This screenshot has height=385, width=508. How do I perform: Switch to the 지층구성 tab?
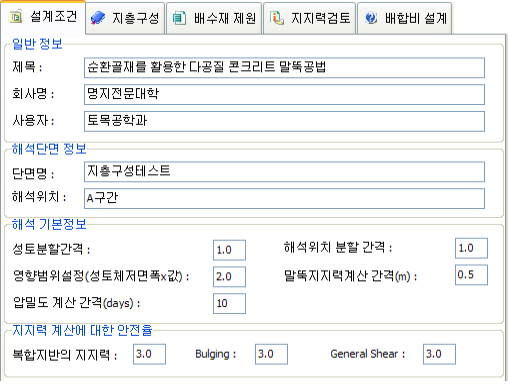click(x=125, y=18)
